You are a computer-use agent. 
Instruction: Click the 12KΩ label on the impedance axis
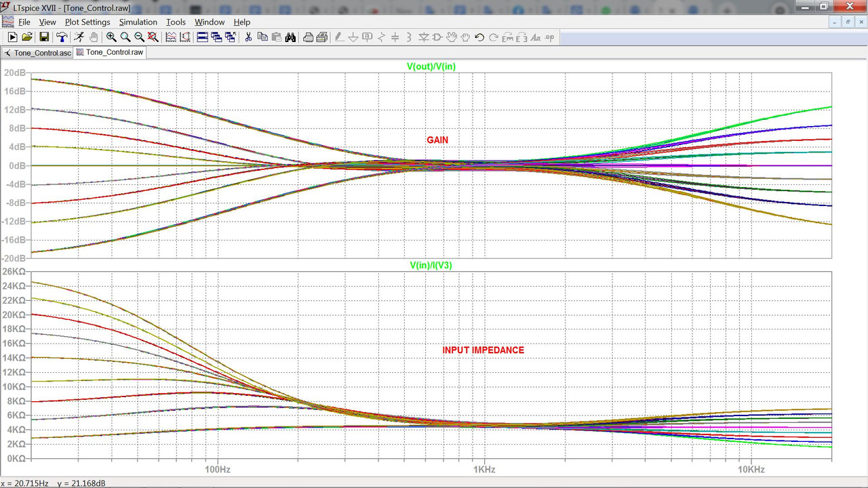pos(15,372)
